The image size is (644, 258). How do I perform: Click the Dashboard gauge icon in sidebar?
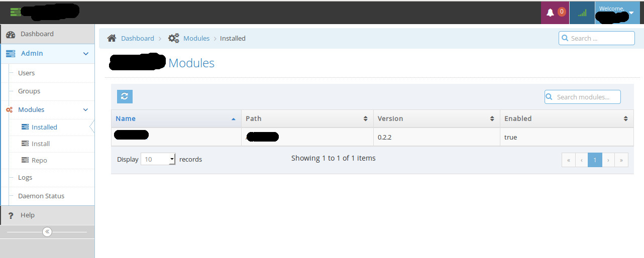10,34
